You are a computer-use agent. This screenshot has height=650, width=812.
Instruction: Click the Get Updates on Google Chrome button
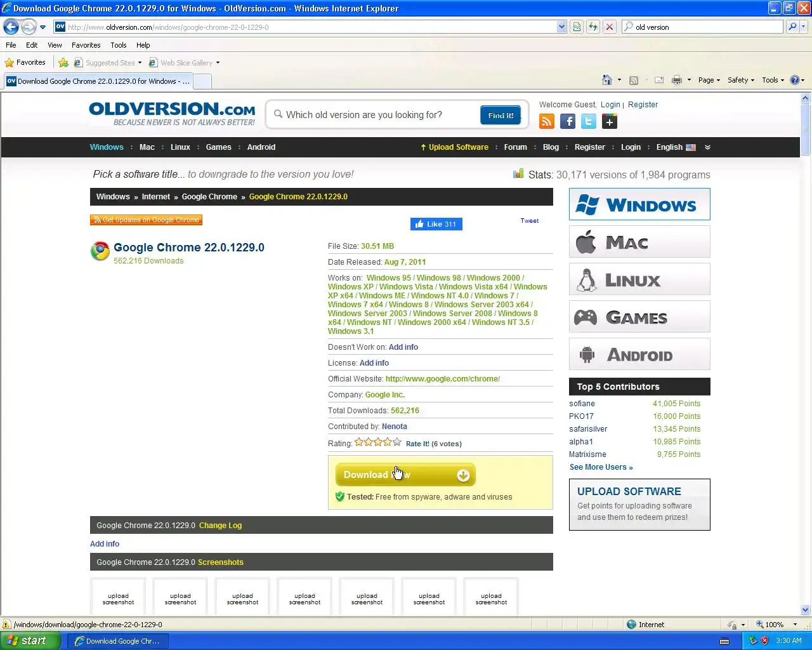click(x=147, y=220)
